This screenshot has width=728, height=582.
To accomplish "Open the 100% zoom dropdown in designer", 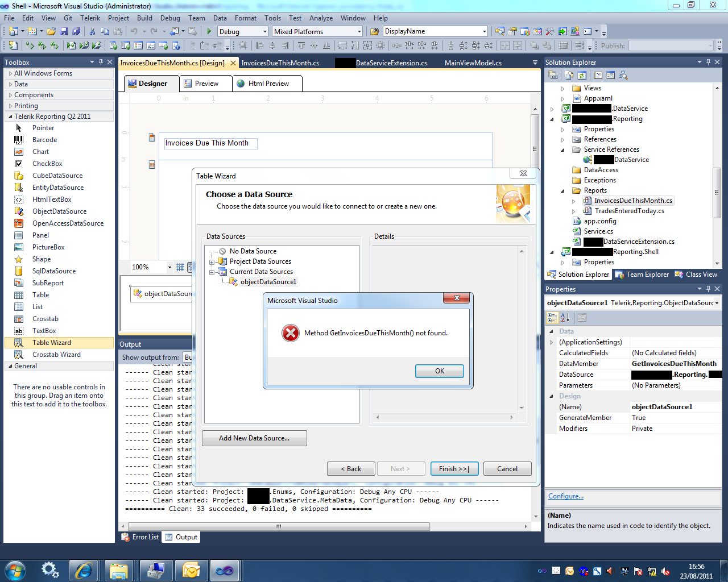I will (169, 267).
